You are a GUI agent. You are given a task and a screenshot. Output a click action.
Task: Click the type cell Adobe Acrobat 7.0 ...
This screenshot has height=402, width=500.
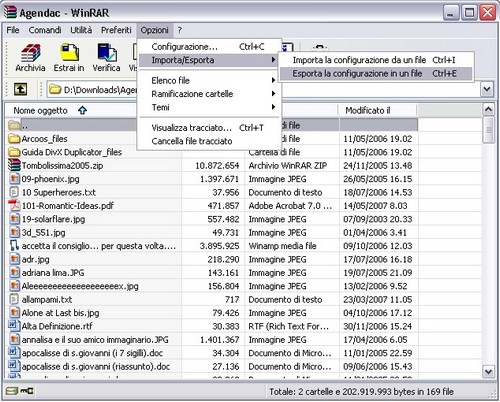click(x=290, y=206)
